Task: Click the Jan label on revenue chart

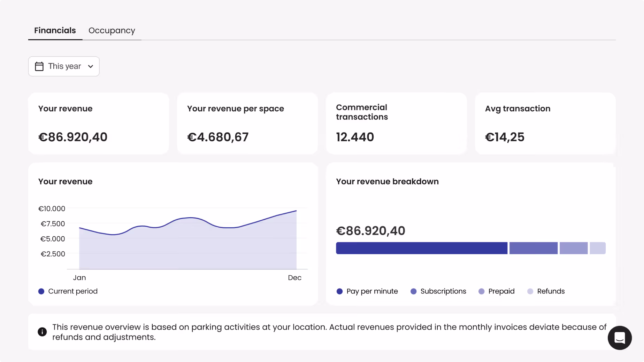Action: [79, 278]
